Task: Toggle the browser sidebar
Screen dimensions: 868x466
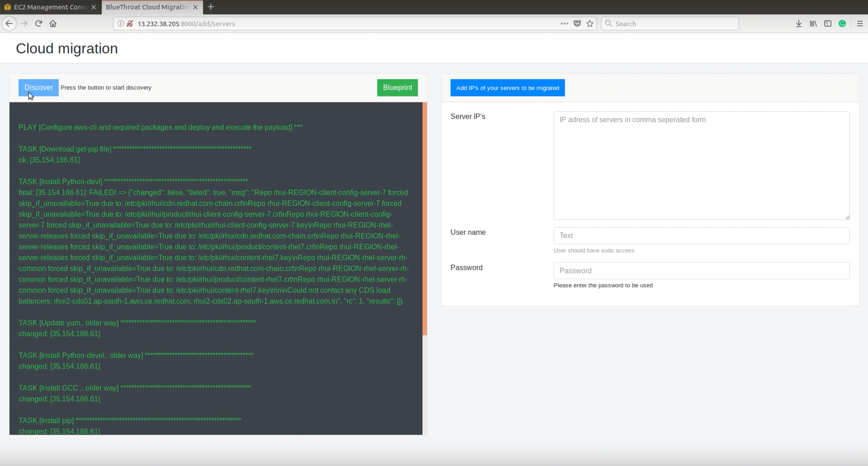Action: [x=828, y=24]
